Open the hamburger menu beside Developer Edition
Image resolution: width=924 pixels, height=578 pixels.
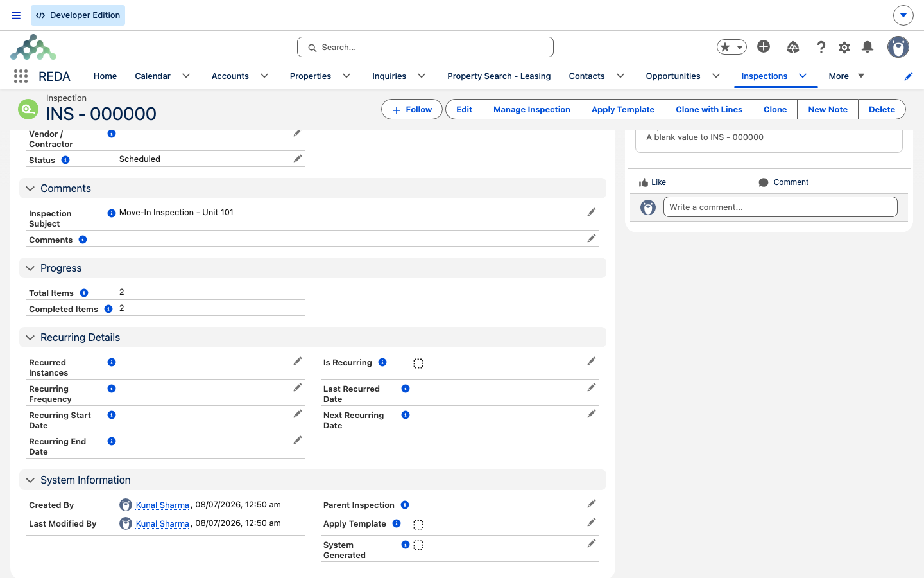coord(16,15)
